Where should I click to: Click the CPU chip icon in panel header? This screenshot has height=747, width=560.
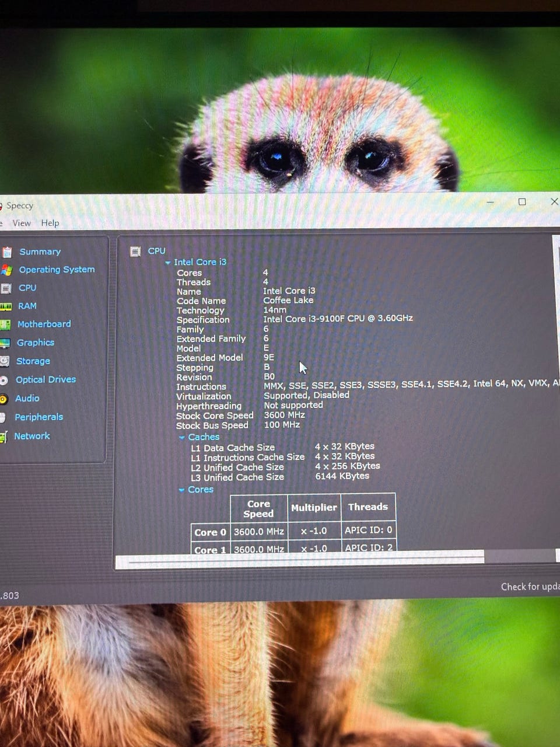tap(135, 252)
